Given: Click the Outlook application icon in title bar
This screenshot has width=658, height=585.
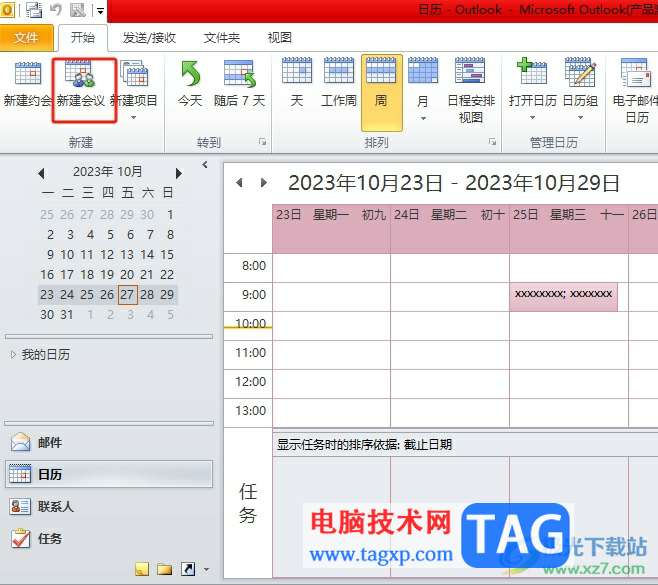Looking at the screenshot, I should coord(7,10).
